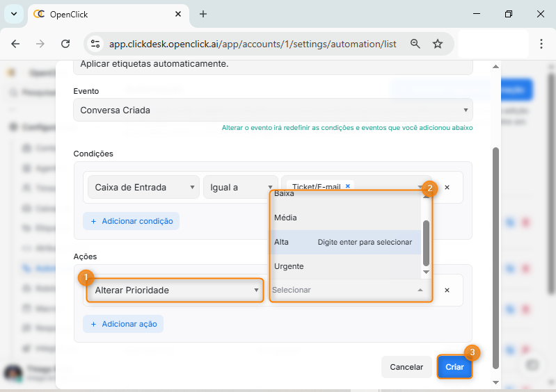Remove the action row with the x icon

coord(447,290)
